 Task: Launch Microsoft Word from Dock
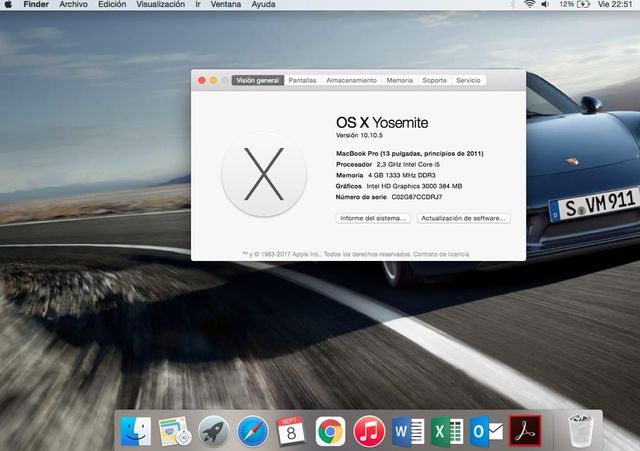(x=408, y=431)
